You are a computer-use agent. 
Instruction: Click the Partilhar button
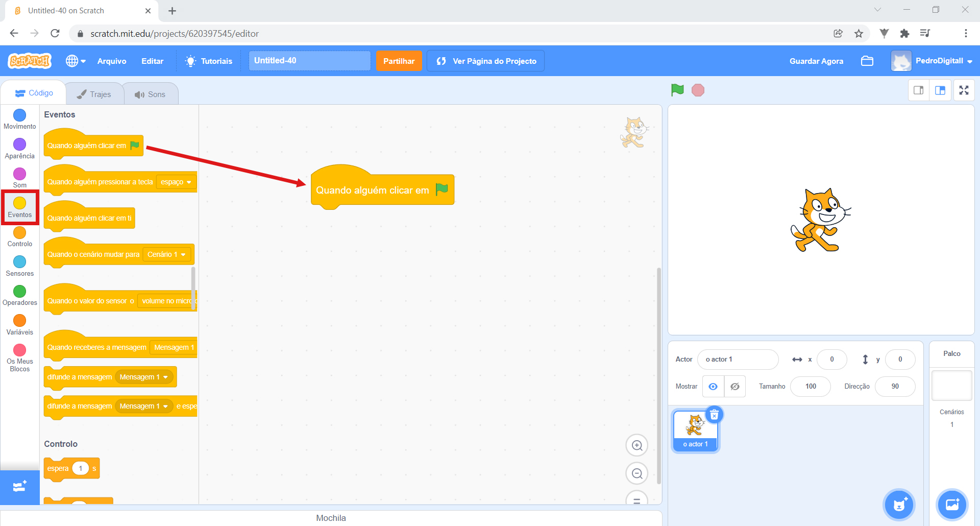tap(399, 61)
